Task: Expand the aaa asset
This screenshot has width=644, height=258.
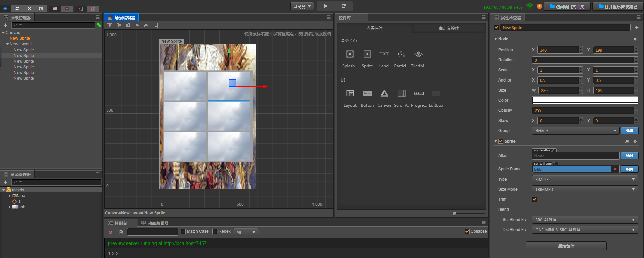Action: [9, 196]
